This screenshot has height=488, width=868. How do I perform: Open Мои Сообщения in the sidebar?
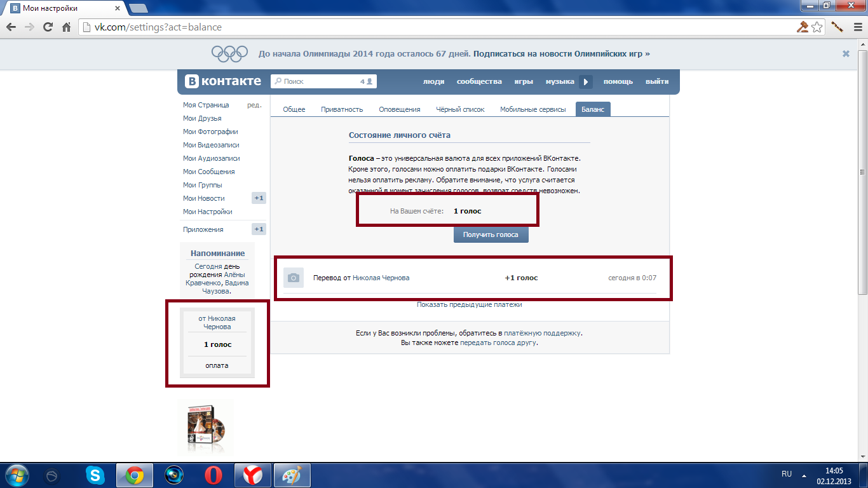[209, 172]
